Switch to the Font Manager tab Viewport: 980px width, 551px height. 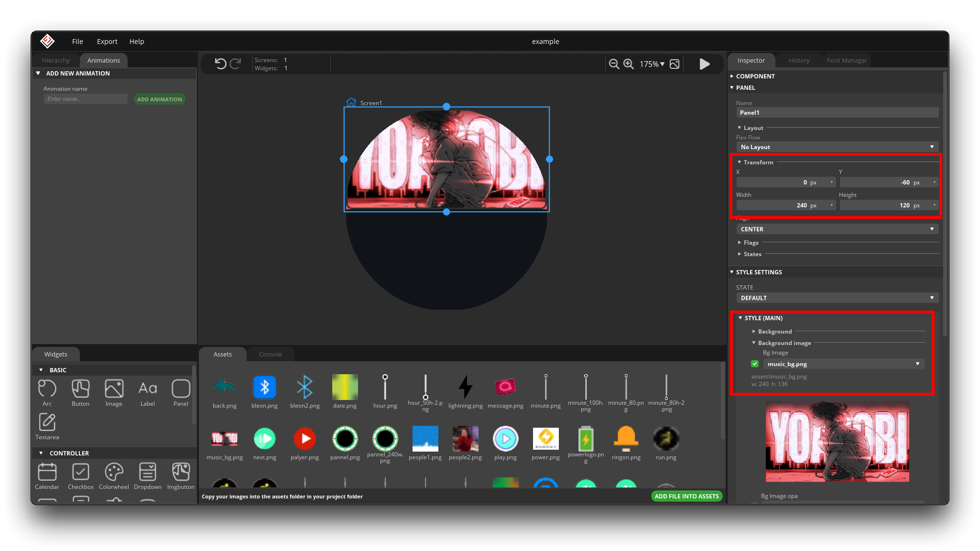(x=847, y=60)
